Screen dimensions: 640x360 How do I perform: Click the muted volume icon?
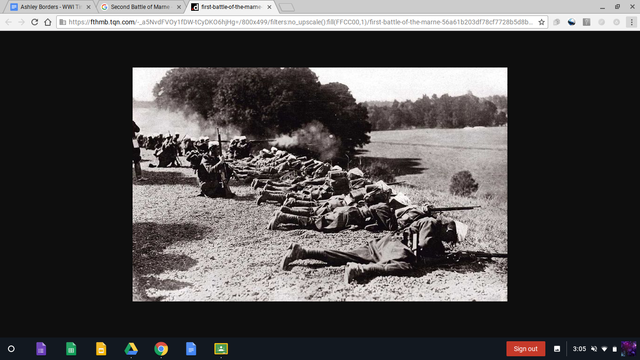pos(594,349)
